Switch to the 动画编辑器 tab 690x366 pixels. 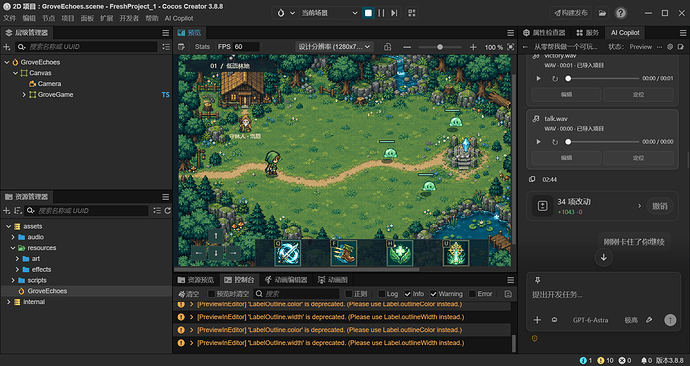tap(286, 280)
